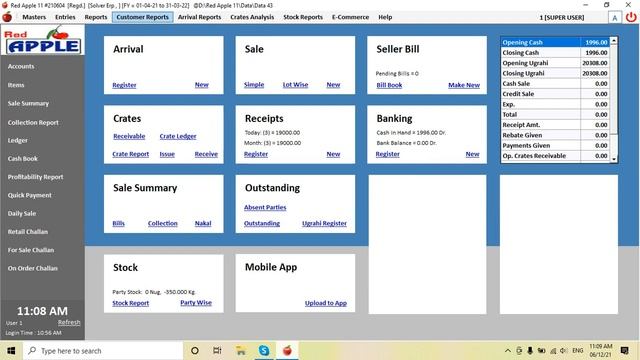The image size is (640, 360).
Task: Click the red power exit icon
Action: pyautogui.click(x=631, y=17)
